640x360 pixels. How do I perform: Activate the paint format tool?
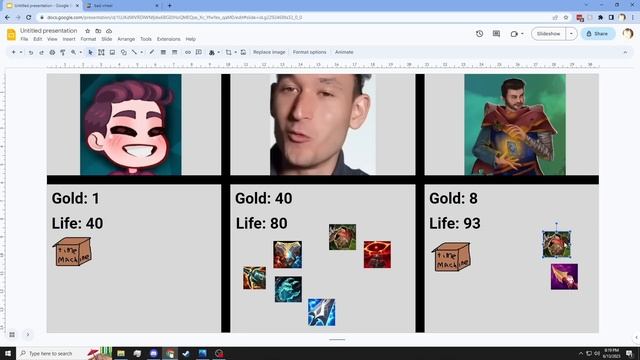(63, 52)
